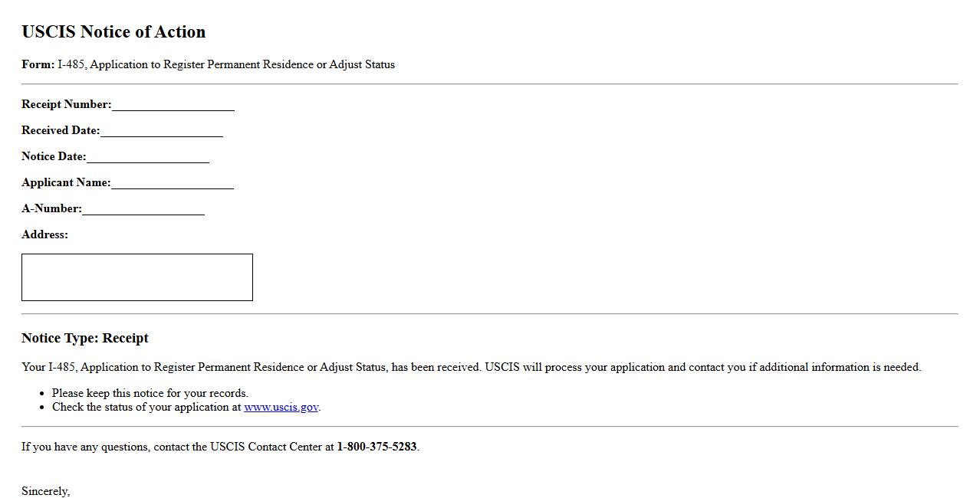Click the Received Date label
The height and width of the screenshot is (498, 980).
click(x=61, y=130)
